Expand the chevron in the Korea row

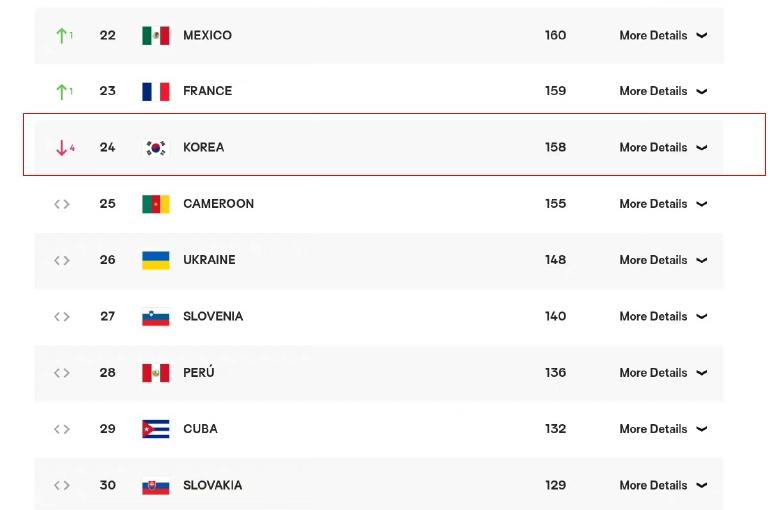click(702, 147)
